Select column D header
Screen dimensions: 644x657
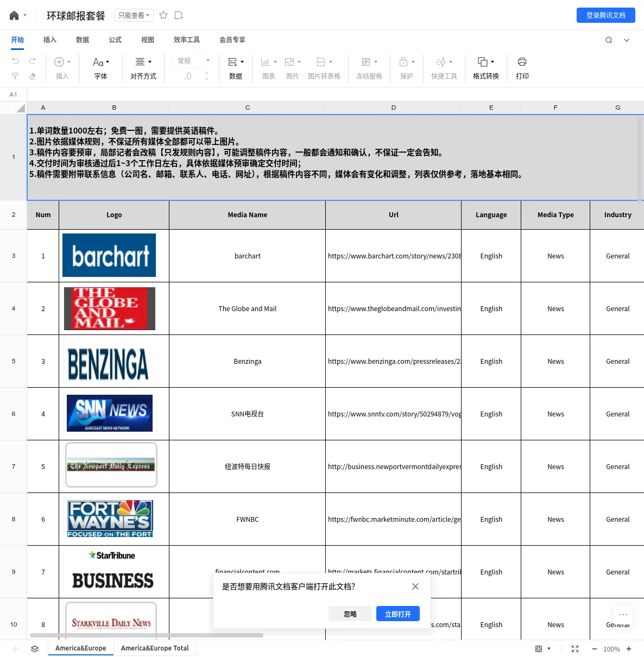(x=394, y=108)
